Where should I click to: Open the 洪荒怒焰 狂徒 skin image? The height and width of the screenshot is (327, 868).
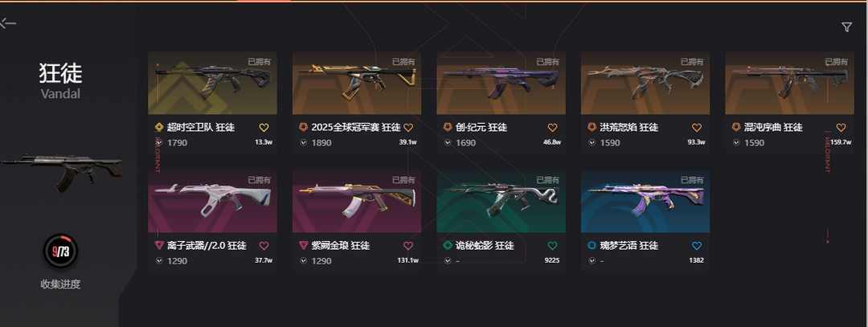tap(645, 83)
